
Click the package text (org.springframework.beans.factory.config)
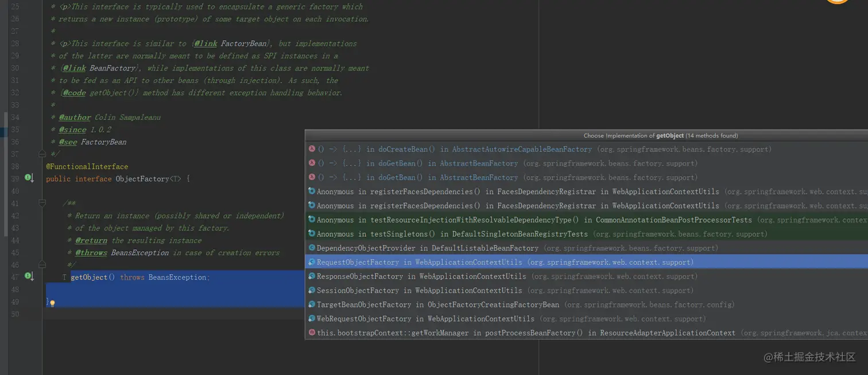point(649,304)
